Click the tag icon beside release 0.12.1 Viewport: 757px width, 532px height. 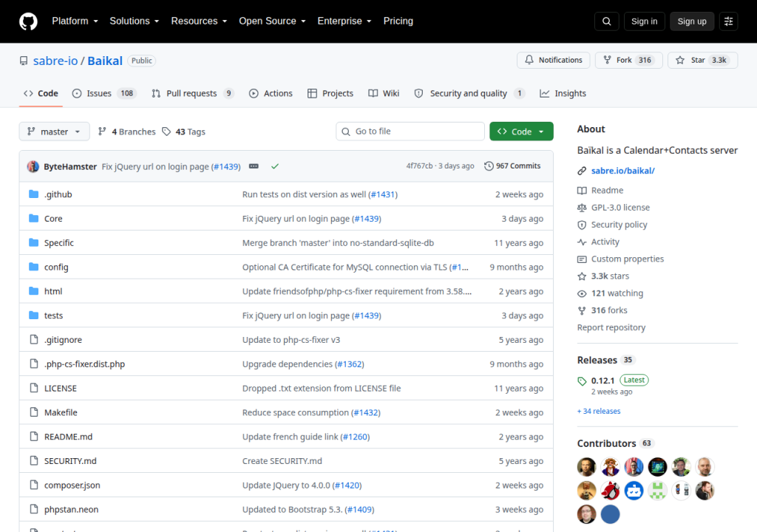[582, 381]
